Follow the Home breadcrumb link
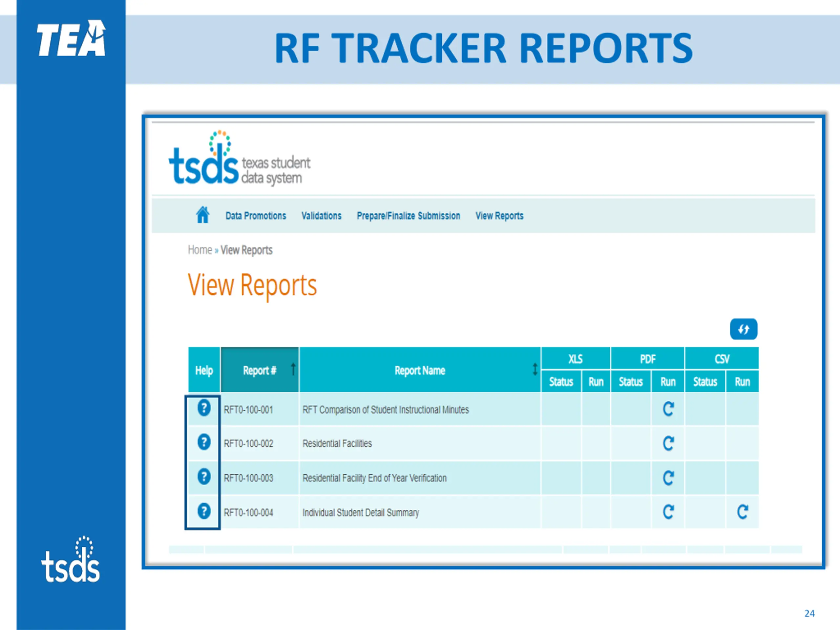The image size is (840, 630). coord(200,249)
